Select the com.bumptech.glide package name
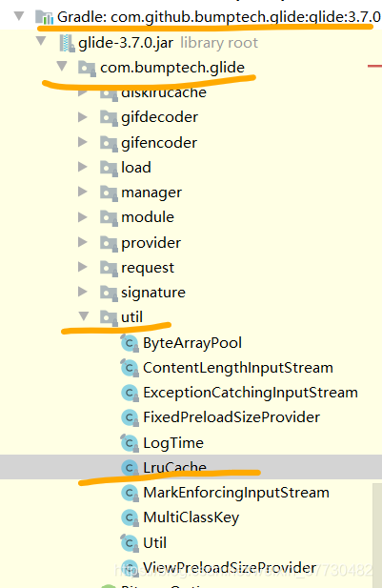Image resolution: width=382 pixels, height=588 pixels. tap(172, 68)
